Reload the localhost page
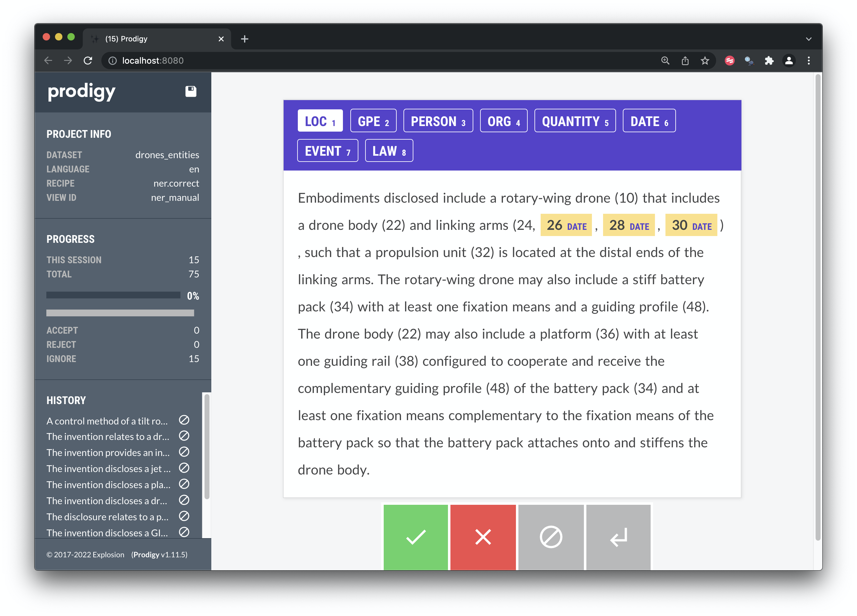The image size is (857, 616). 88,61
